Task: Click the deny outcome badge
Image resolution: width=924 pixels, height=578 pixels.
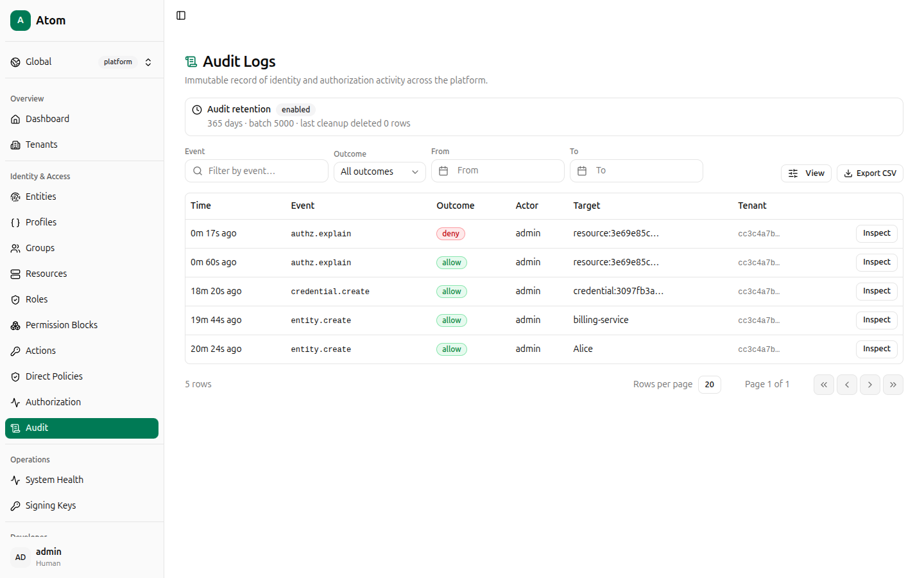Action: (x=450, y=234)
